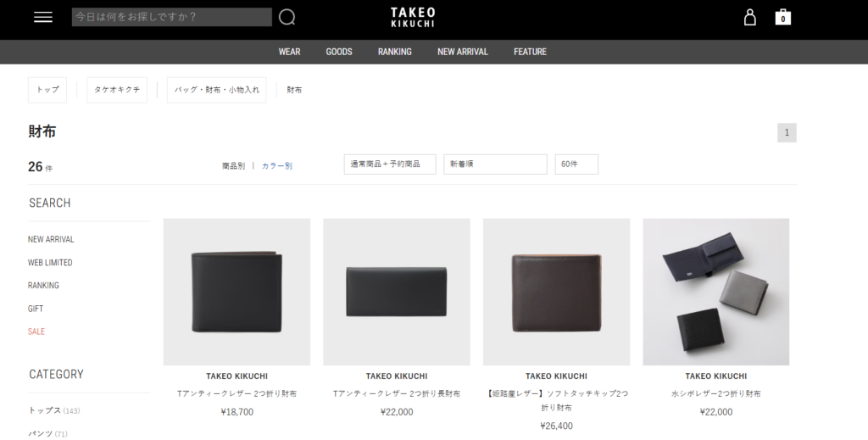Open the 60件 items-per-page dropdown
868x440 pixels.
pos(576,164)
